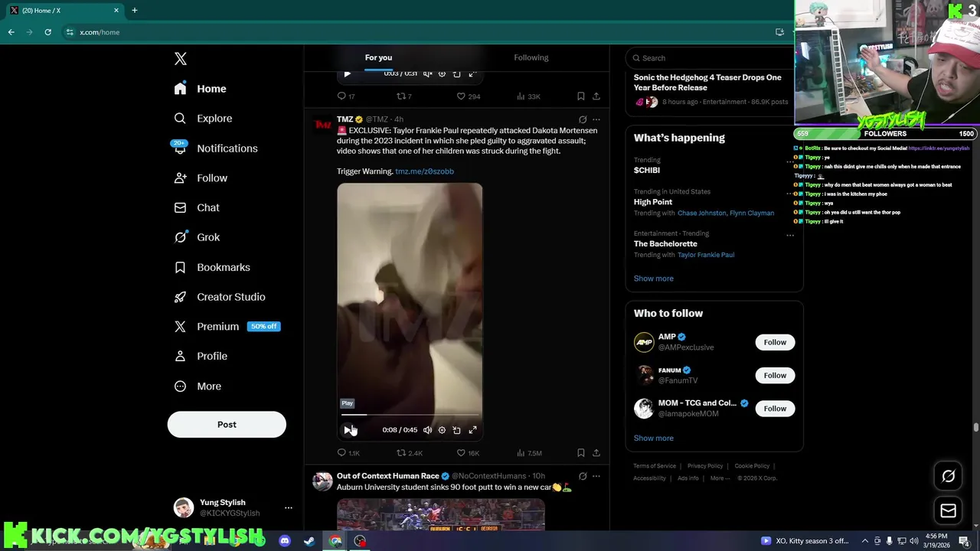The image size is (980, 551).
Task: Open a new Chrome tab
Action: click(x=135, y=11)
